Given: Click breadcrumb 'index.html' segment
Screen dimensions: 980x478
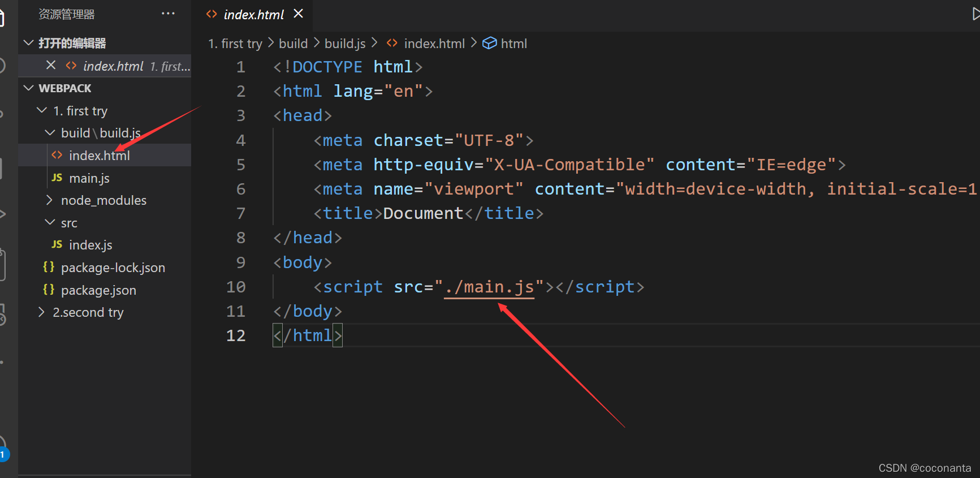Looking at the screenshot, I should click(x=434, y=44).
